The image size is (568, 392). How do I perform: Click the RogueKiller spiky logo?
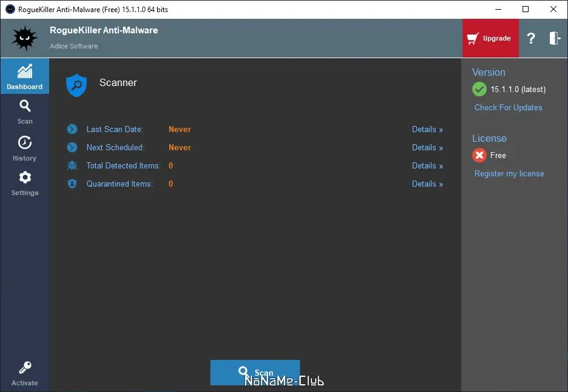25,38
